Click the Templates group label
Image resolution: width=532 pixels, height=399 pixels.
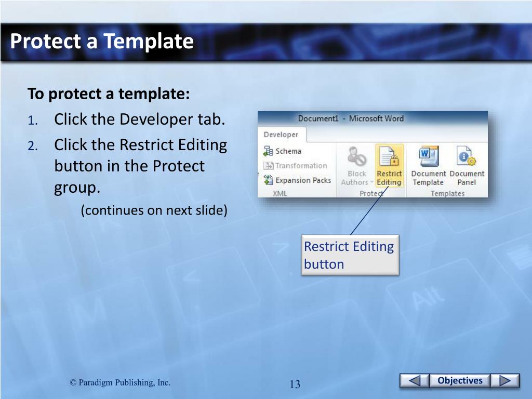[447, 193]
